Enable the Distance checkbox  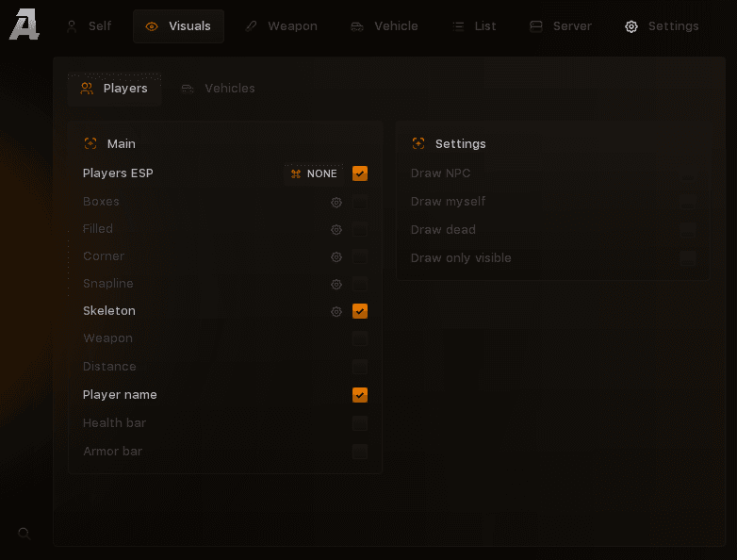[360, 367]
